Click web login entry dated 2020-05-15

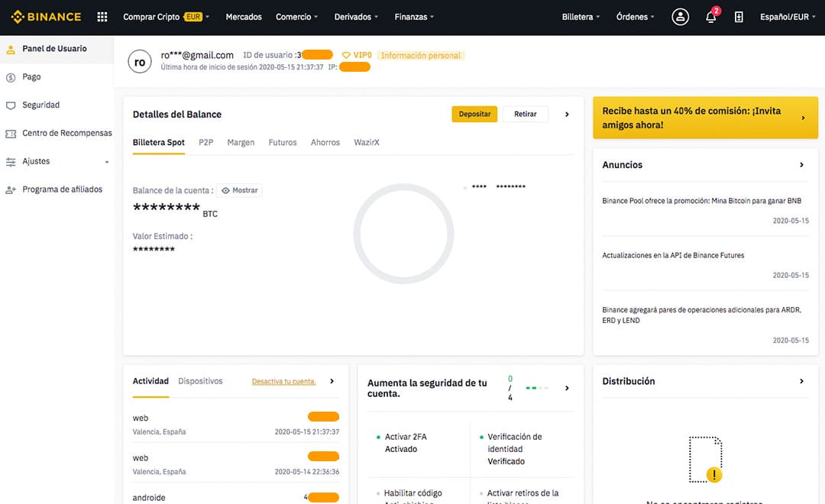tap(236, 424)
